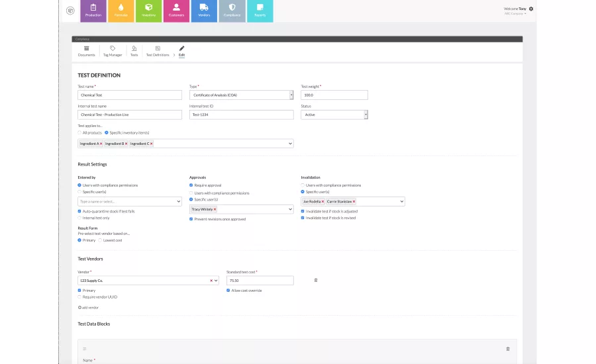This screenshot has width=596, height=364.
Task: Click the Test weight input field
Action: [x=334, y=95]
